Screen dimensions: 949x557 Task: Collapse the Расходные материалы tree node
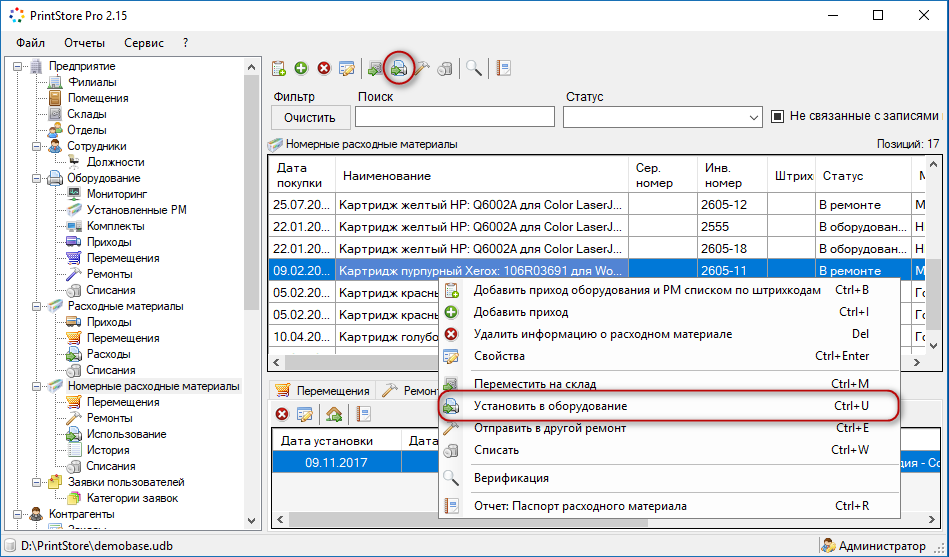38,306
